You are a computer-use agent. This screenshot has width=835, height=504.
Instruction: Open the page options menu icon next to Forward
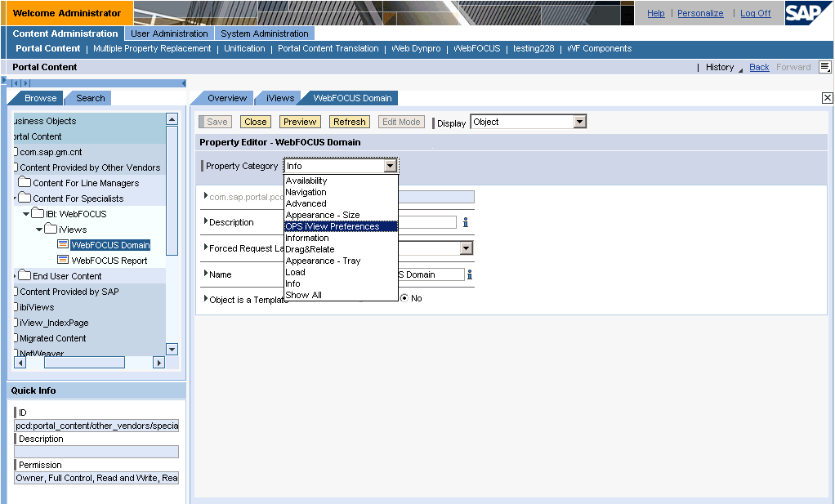(x=824, y=67)
